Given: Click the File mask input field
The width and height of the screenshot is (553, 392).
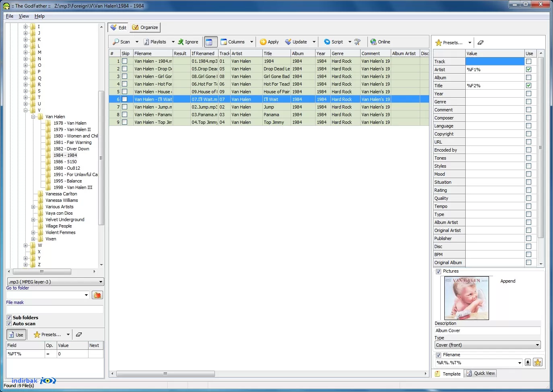Looking at the screenshot, I should tap(55, 309).
